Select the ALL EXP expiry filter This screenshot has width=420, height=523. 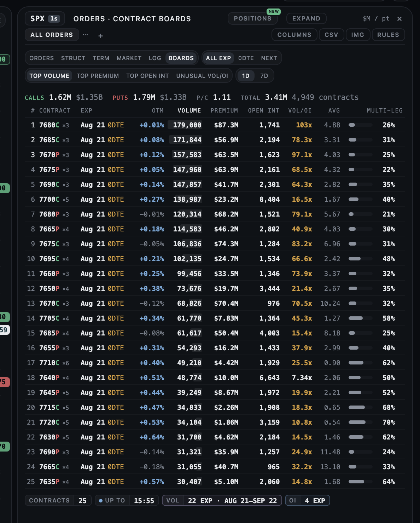(218, 58)
